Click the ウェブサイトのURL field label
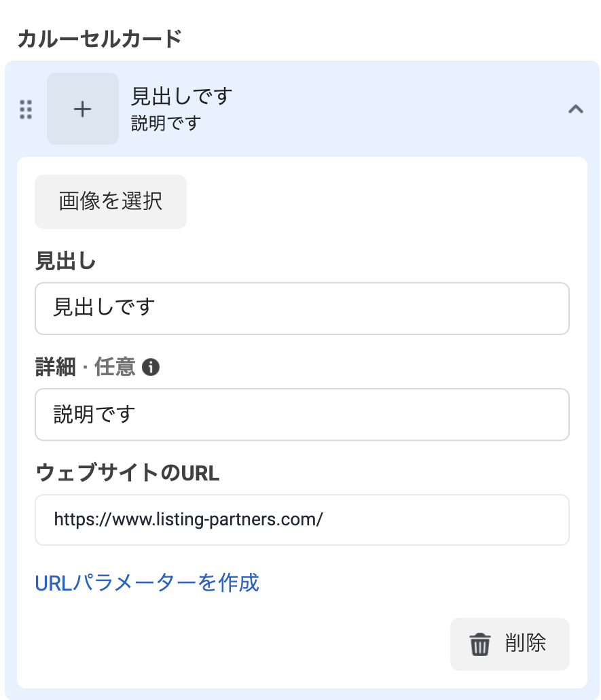Viewport: 601px width, 700px height. 127,474
